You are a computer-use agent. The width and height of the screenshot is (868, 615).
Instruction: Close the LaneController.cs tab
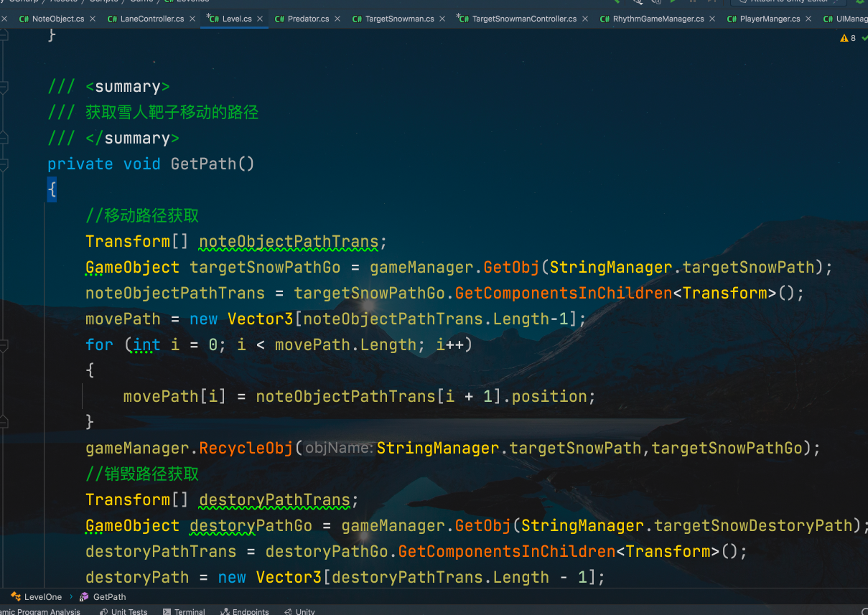pyautogui.click(x=192, y=19)
